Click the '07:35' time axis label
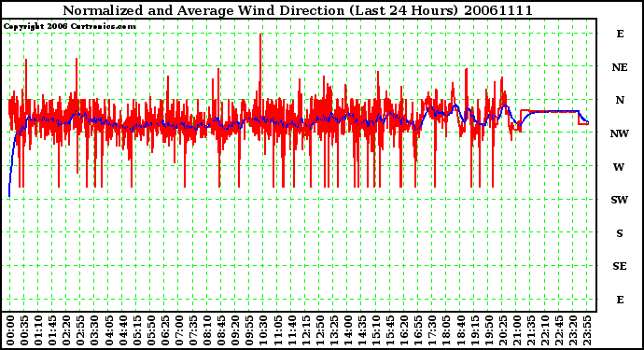This screenshot has height=350, width=644. pos(193,330)
